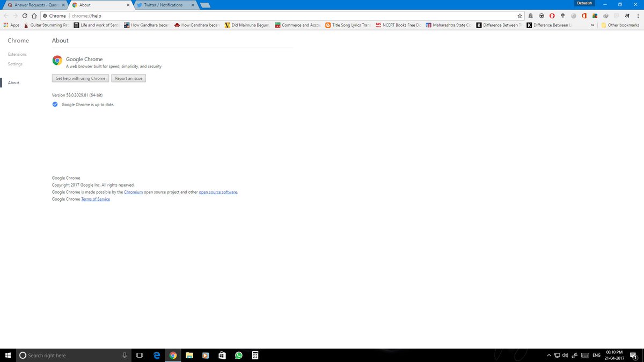This screenshot has width=644, height=362.
Task: Open the red Opera extension icon
Action: click(552, 16)
